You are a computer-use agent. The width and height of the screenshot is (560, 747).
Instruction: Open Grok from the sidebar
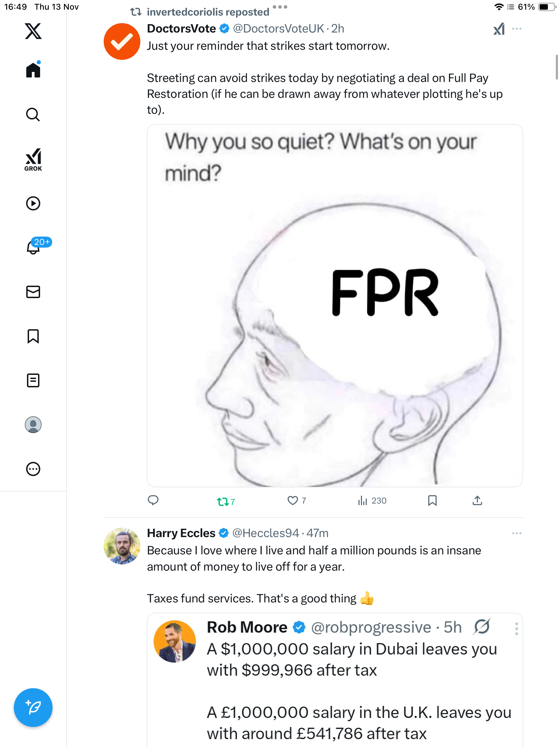(x=33, y=159)
